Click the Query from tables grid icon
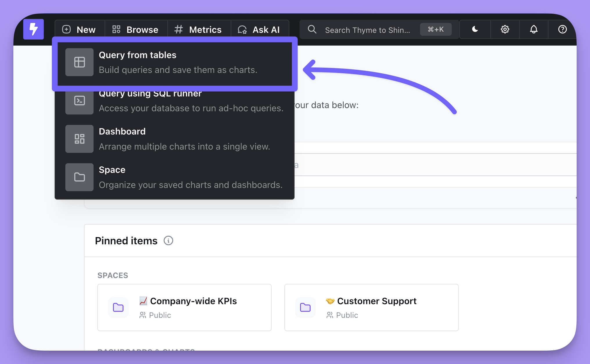This screenshot has width=590, height=364. (79, 62)
